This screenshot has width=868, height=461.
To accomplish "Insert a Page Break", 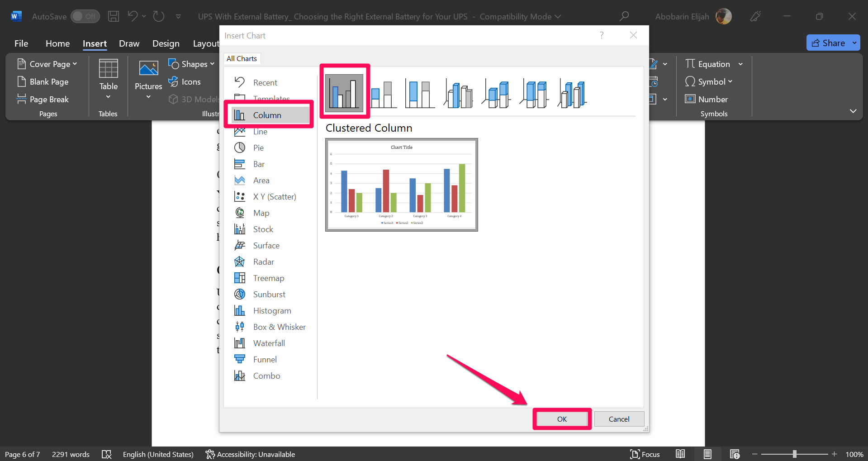I will point(48,99).
